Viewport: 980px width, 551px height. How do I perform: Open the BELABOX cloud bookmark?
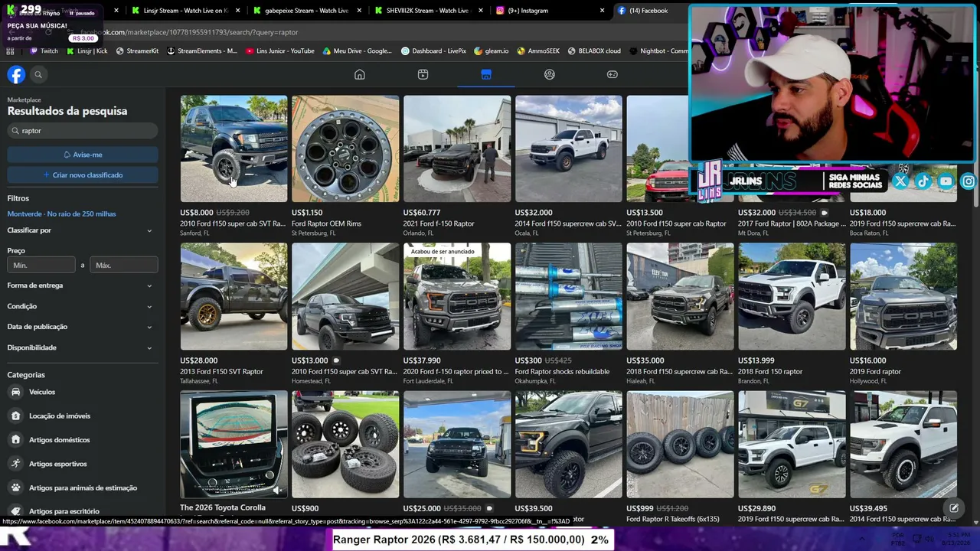593,51
